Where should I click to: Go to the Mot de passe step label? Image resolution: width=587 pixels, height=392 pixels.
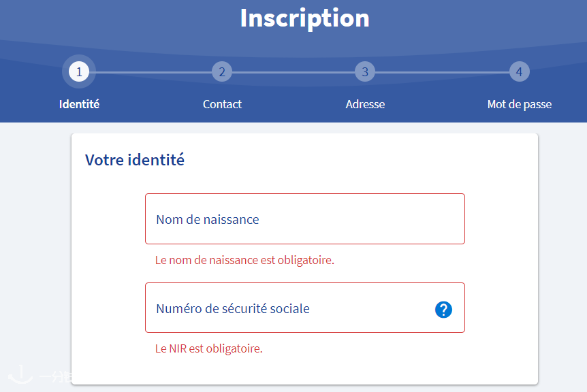(x=519, y=104)
